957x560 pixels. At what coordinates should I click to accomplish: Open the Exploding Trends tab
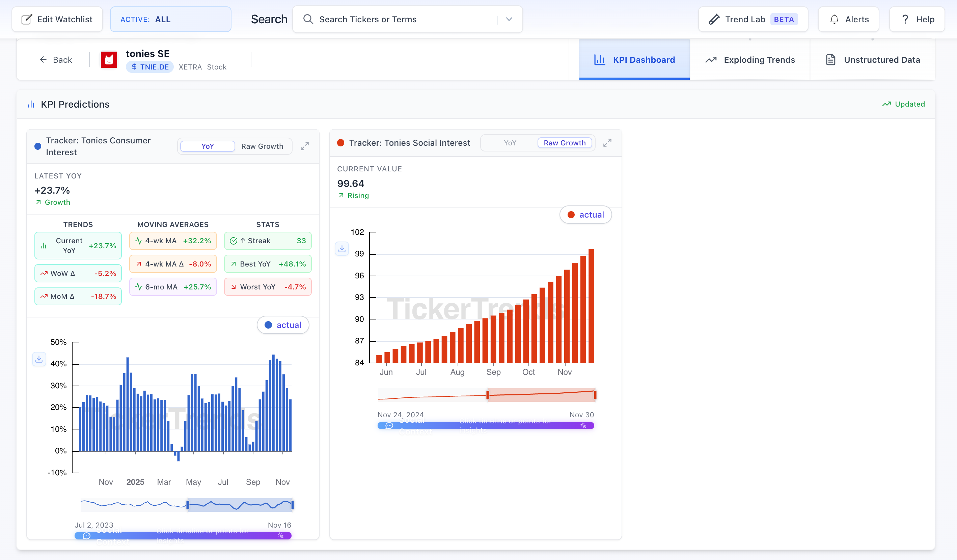[750, 60]
